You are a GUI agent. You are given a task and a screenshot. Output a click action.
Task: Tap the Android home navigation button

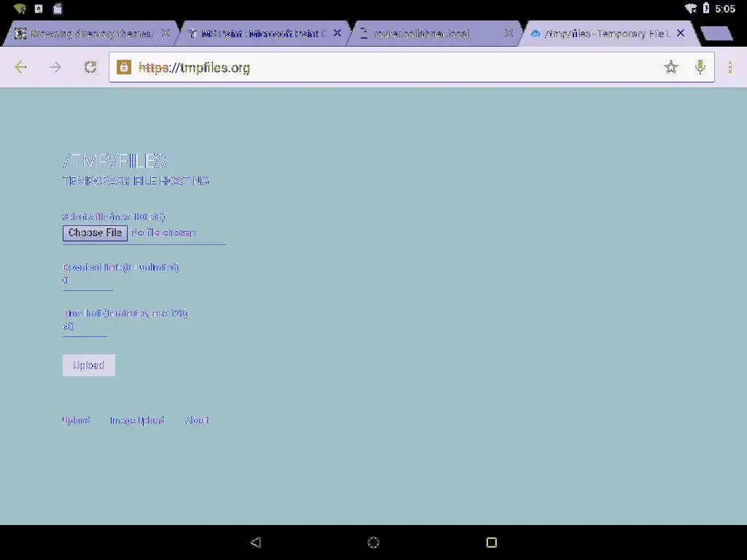tap(373, 542)
